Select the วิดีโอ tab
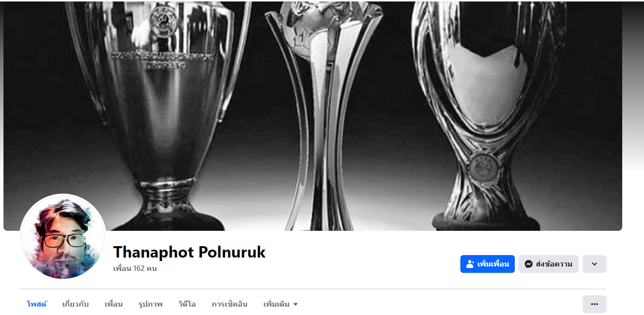Viewport: 644px width, 315px height. pos(187,304)
